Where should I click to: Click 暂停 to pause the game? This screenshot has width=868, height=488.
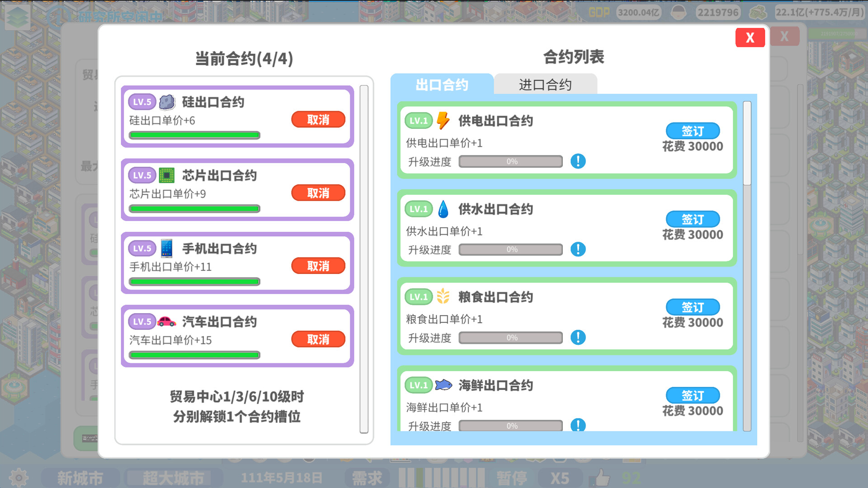pyautogui.click(x=511, y=477)
